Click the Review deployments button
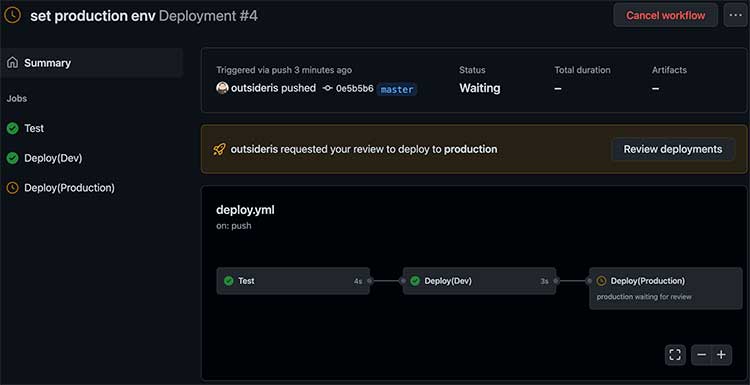 click(x=673, y=149)
